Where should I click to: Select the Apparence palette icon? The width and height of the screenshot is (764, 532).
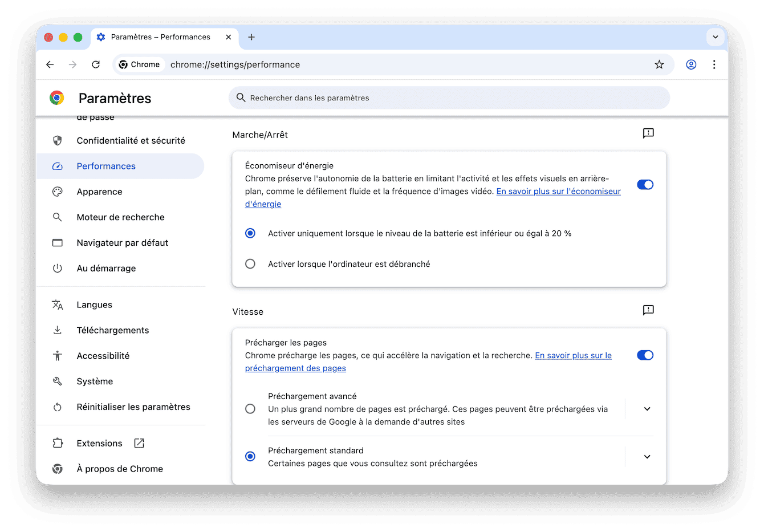coord(58,191)
